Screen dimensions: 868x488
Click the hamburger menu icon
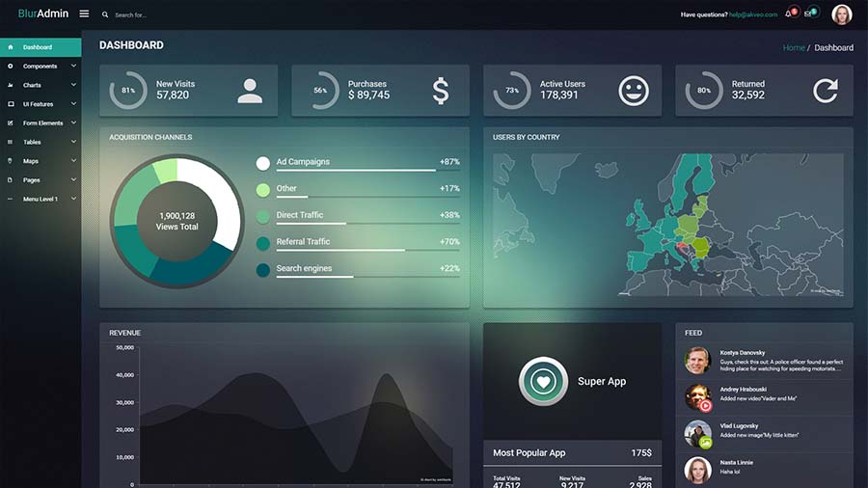pyautogui.click(x=84, y=14)
